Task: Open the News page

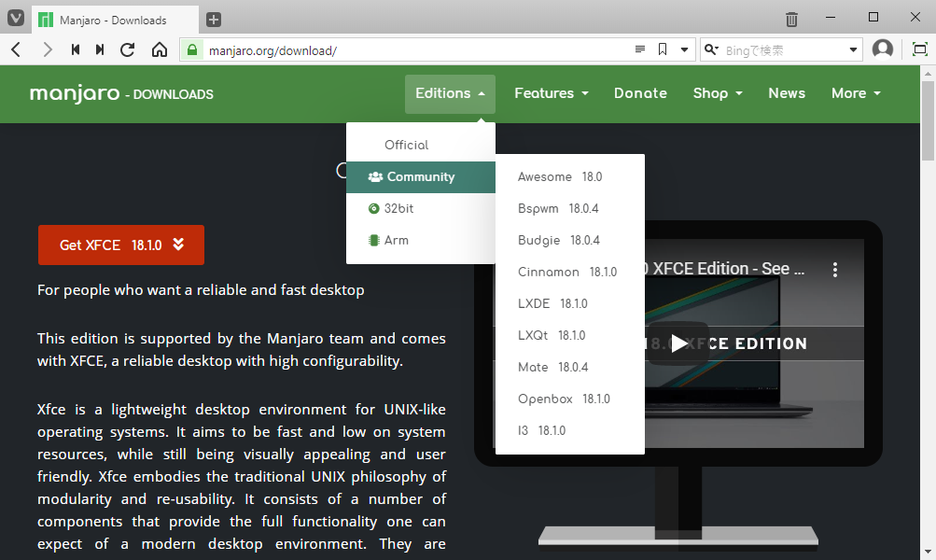Action: click(787, 93)
